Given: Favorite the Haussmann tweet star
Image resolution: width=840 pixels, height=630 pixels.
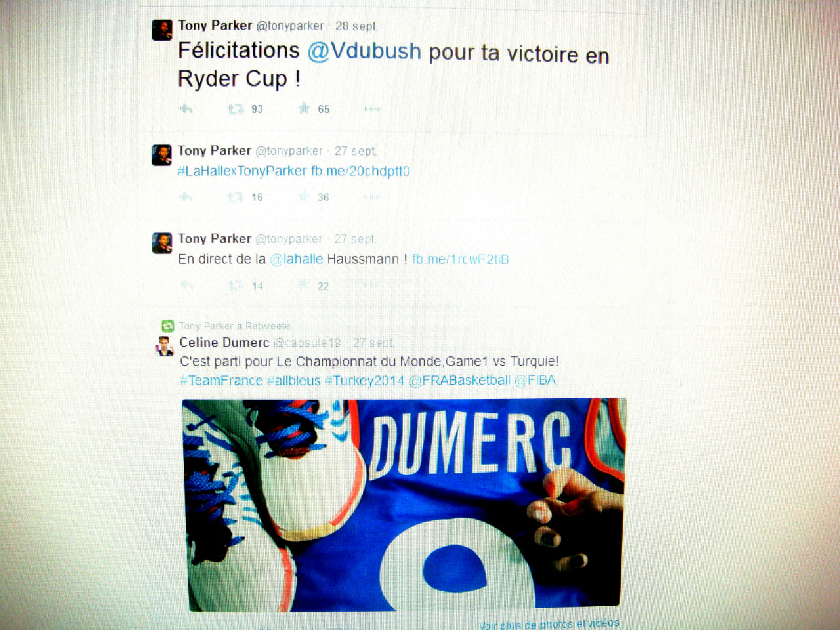Looking at the screenshot, I should pos(303,285).
